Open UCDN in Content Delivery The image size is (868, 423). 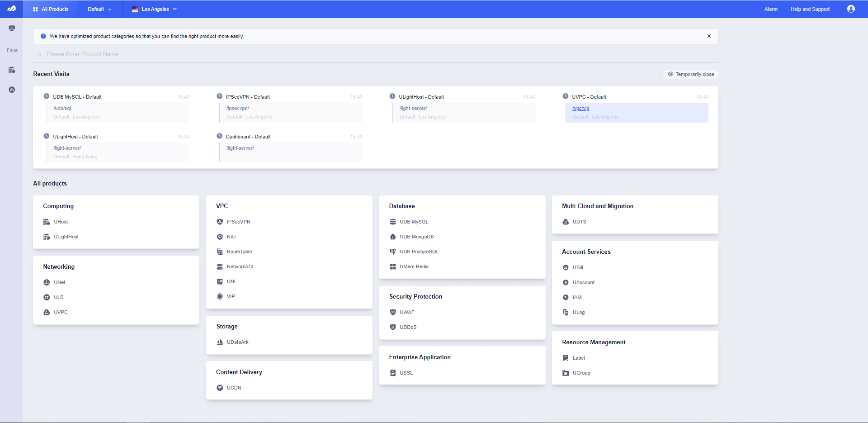click(x=234, y=388)
